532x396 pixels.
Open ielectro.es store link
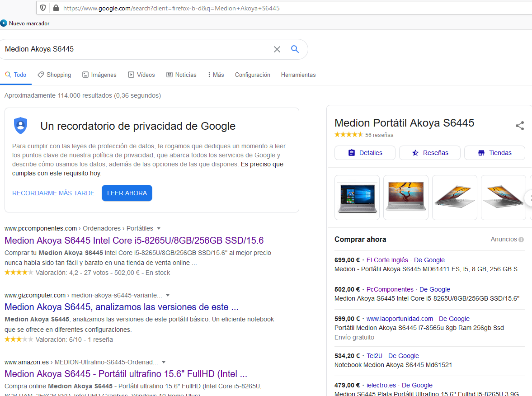pyautogui.click(x=381, y=385)
